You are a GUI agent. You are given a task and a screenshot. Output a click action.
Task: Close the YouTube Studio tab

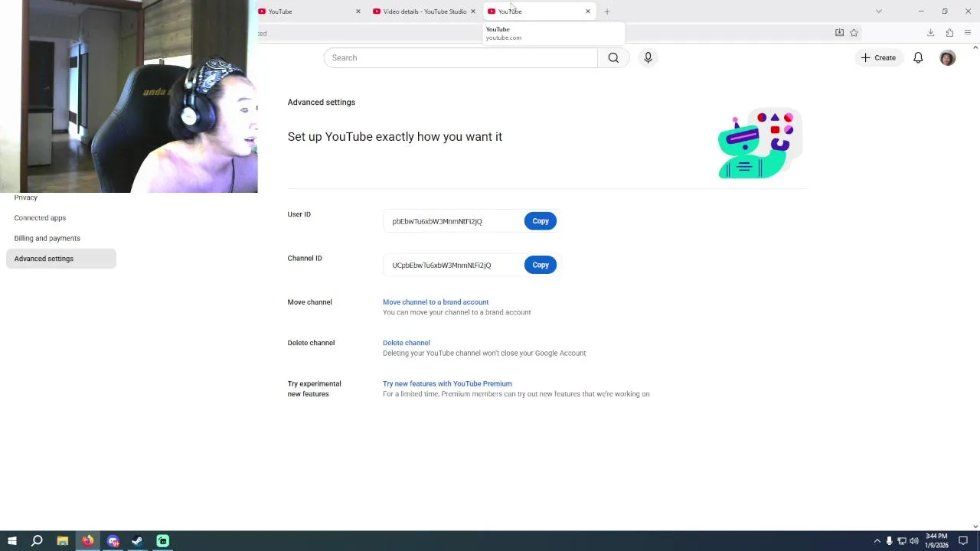click(472, 11)
